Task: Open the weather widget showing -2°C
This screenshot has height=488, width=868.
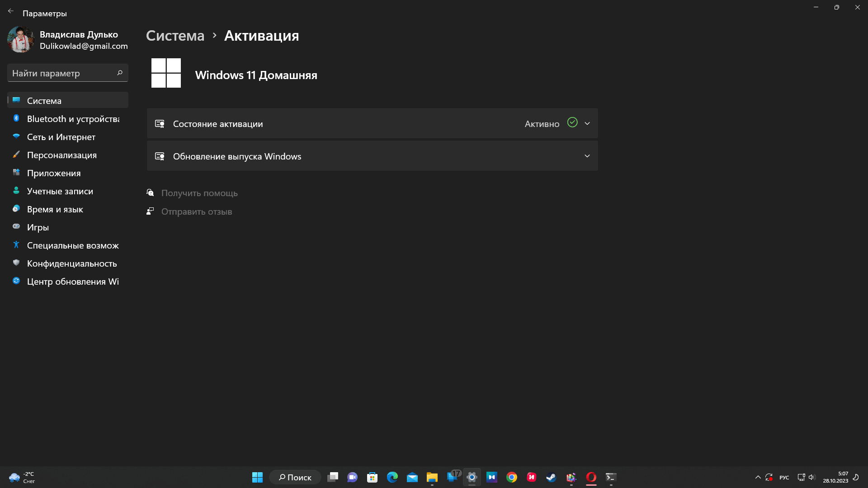Action: [x=22, y=477]
